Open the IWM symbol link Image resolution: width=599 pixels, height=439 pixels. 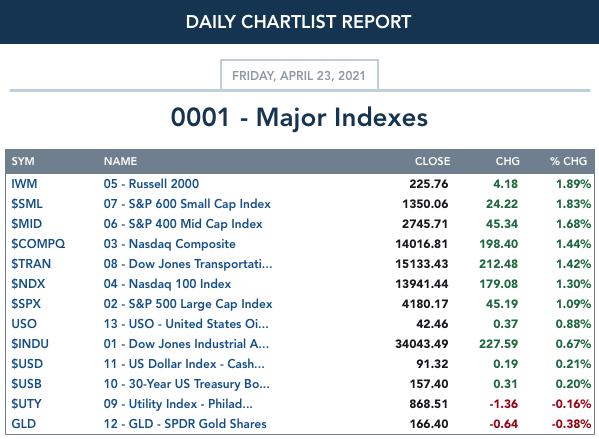pos(24,184)
